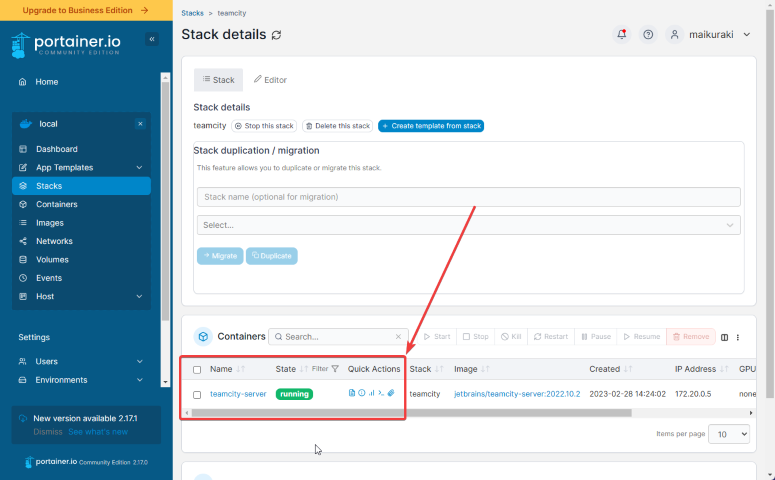Open the jetbrains/teamcity-server:2022.10.2 image link
The height and width of the screenshot is (480, 775).
[517, 394]
